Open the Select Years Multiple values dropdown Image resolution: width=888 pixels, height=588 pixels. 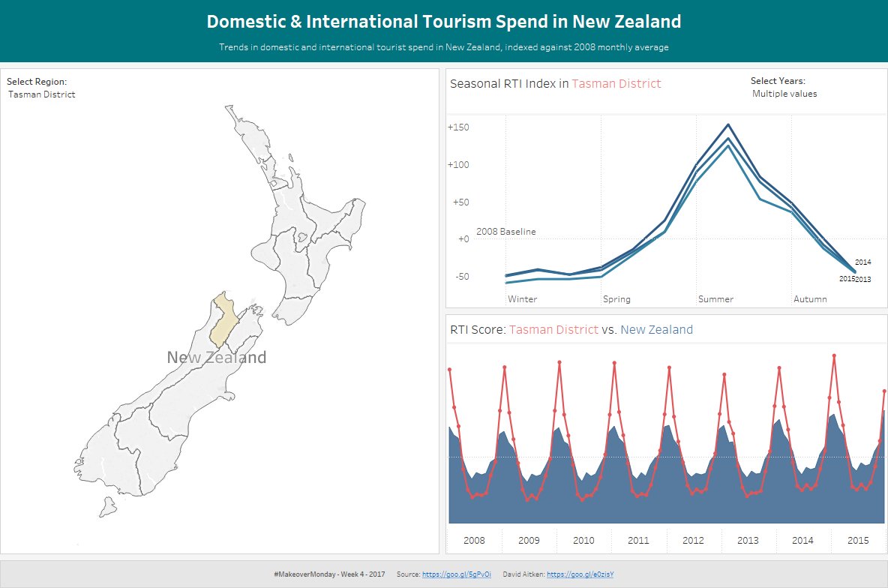(784, 94)
